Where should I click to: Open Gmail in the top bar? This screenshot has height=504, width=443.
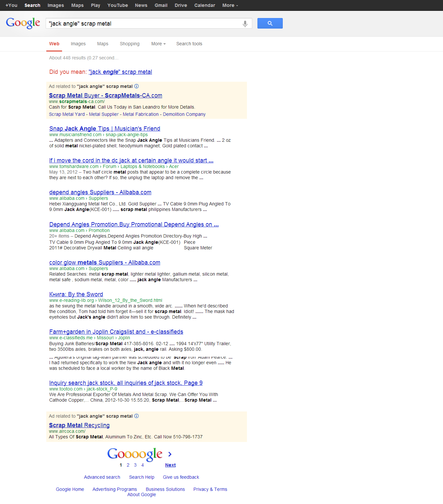click(161, 5)
